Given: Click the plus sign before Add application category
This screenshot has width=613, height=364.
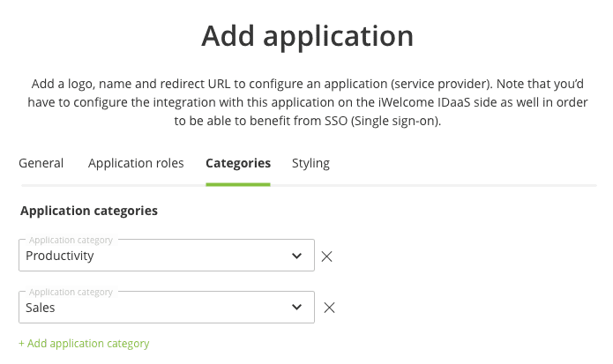Looking at the screenshot, I should pyautogui.click(x=22, y=344).
